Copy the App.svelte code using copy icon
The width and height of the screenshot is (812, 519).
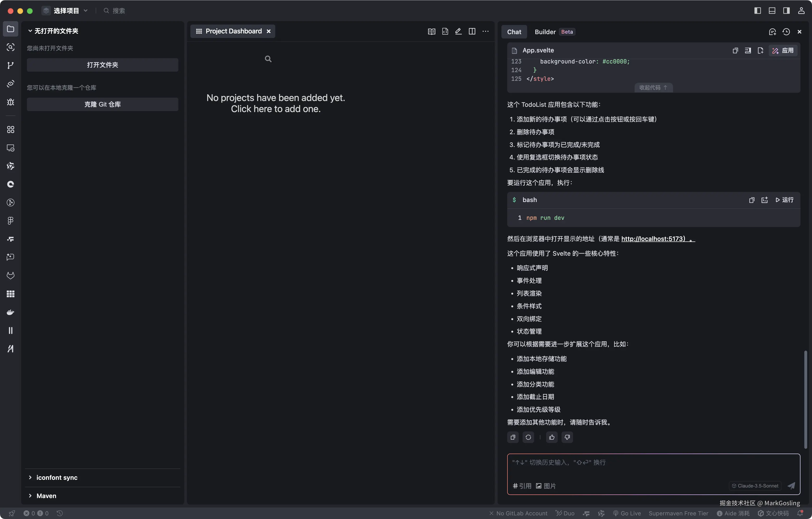pyautogui.click(x=735, y=50)
